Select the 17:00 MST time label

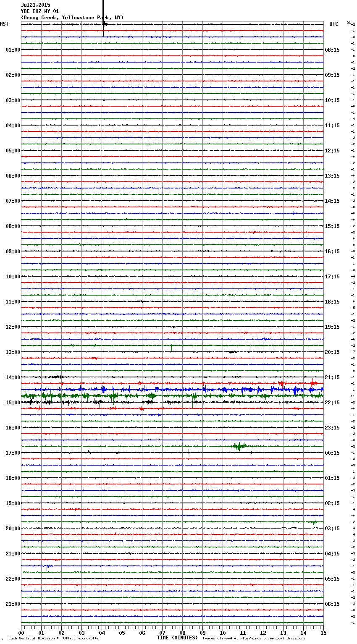[x=13, y=453]
